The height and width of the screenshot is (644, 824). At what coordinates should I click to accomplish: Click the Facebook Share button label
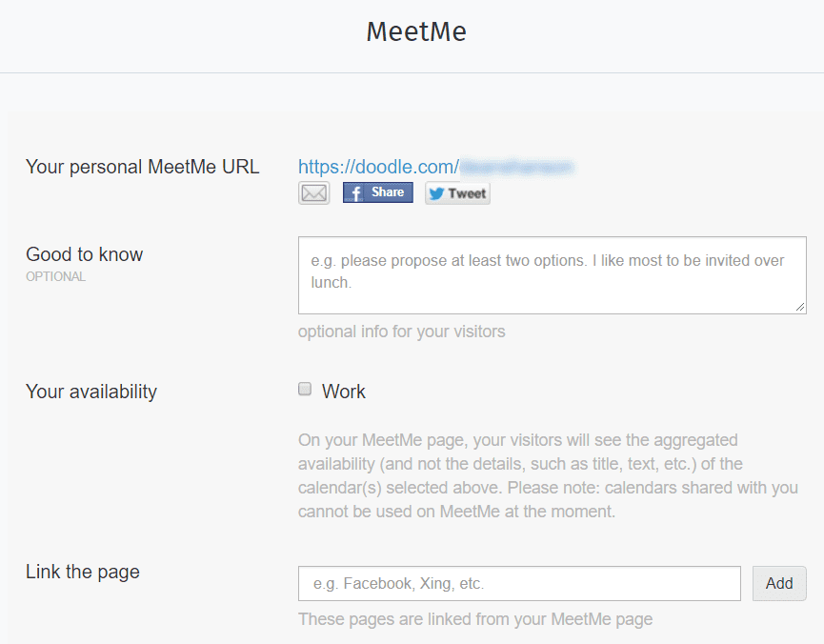[388, 192]
